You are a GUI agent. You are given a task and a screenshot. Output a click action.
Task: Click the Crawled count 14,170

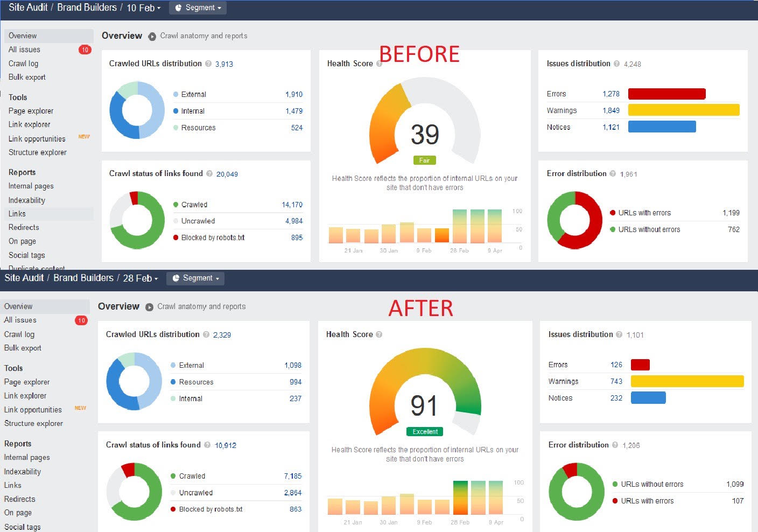[292, 205]
